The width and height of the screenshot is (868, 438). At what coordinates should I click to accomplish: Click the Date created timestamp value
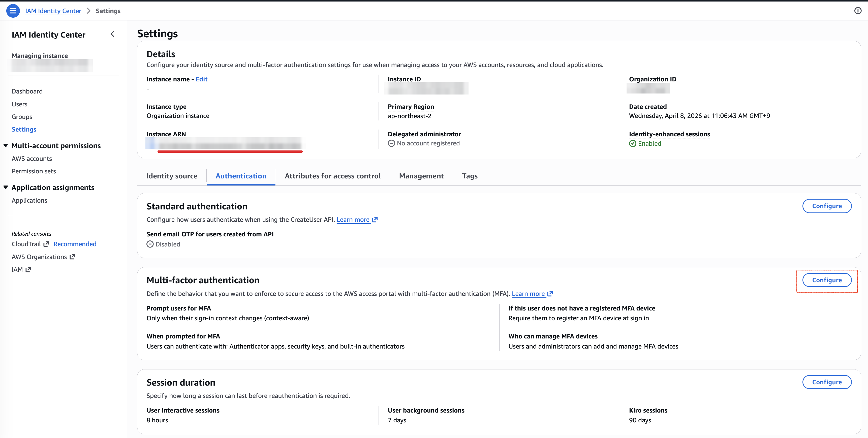699,116
